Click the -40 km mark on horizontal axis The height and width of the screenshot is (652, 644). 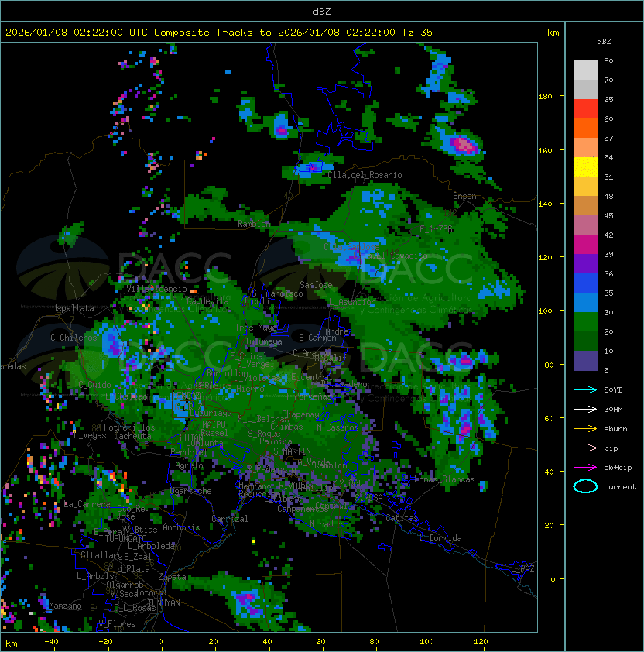click(x=51, y=642)
